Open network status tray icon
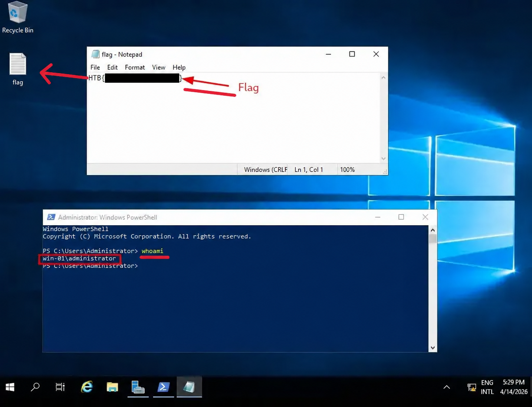This screenshot has width=532, height=407. pos(472,387)
